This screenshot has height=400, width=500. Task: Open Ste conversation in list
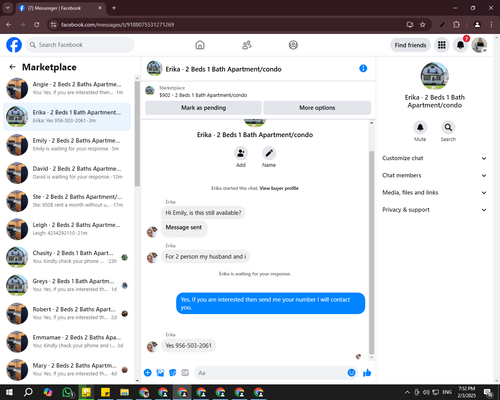pos(67,201)
